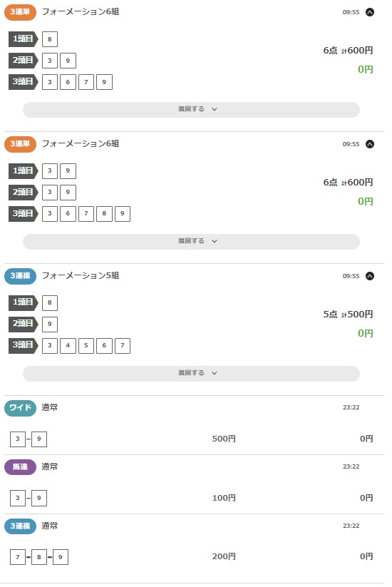Expand the second 3連単 formation with 展開する
The image size is (392, 587).
[x=191, y=241]
